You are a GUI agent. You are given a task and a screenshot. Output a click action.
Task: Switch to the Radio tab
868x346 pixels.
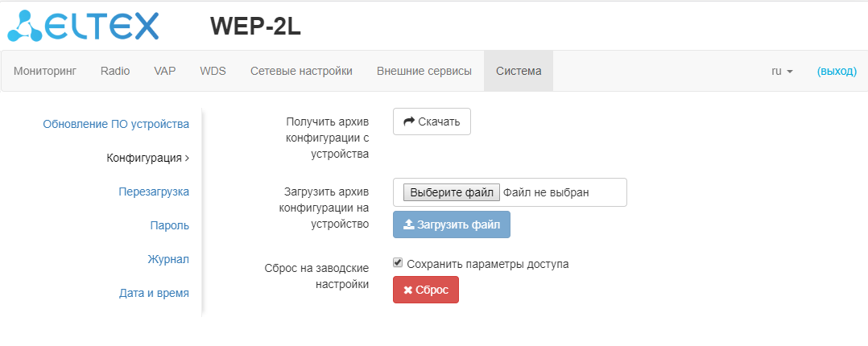click(x=115, y=71)
